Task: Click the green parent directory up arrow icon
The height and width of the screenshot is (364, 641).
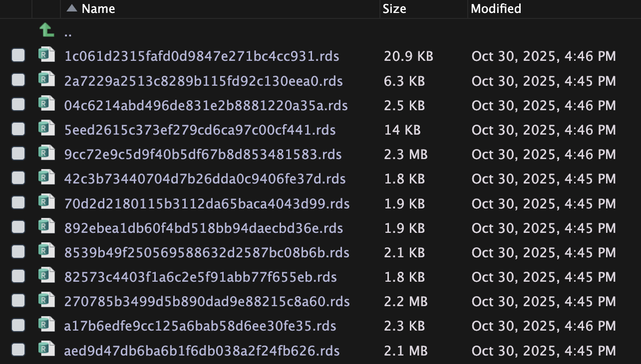Action: tap(46, 31)
